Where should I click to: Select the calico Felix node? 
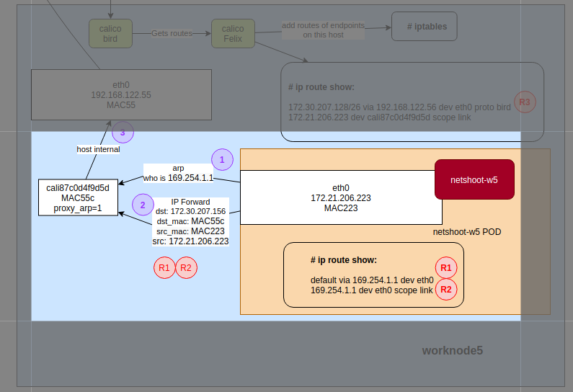click(233, 33)
